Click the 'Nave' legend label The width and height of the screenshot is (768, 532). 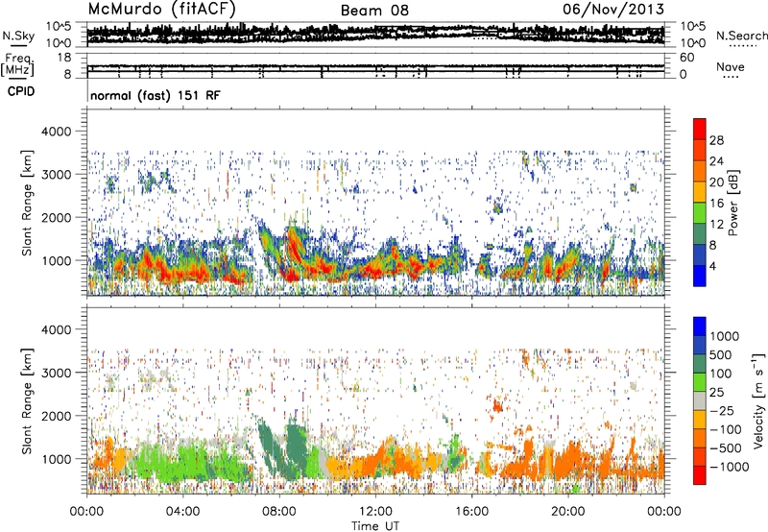[731, 66]
